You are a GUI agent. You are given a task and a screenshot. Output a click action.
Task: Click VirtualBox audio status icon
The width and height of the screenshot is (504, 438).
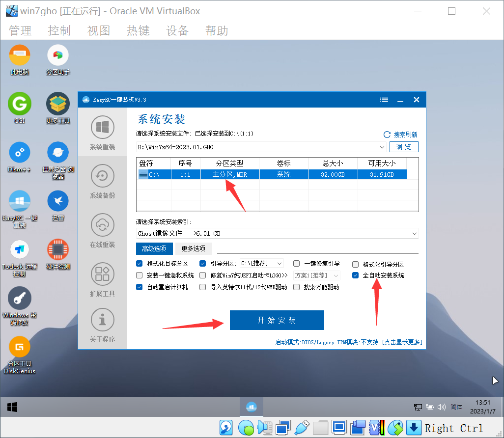[x=264, y=428]
